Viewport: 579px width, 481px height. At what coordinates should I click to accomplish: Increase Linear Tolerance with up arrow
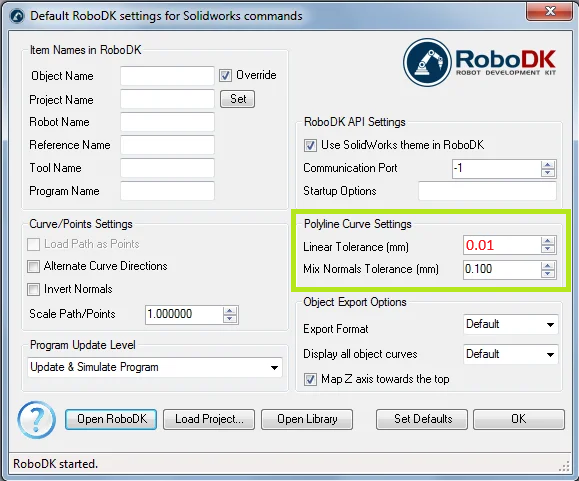548,241
